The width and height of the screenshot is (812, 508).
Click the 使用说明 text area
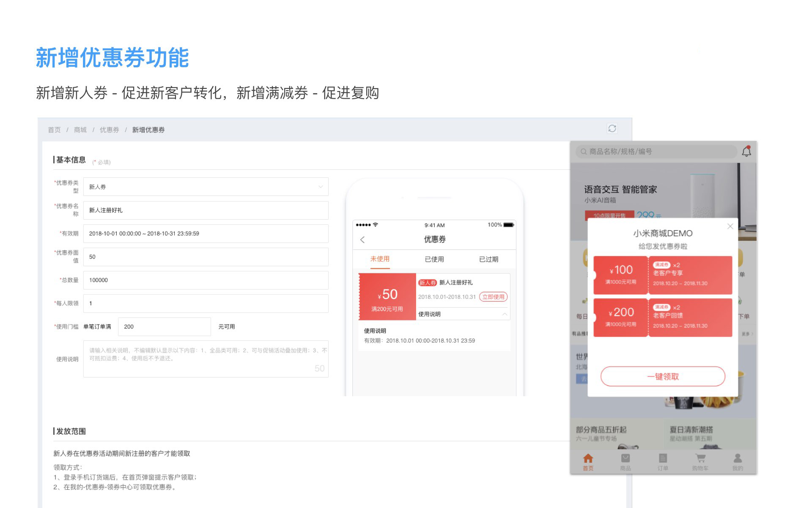206,359
